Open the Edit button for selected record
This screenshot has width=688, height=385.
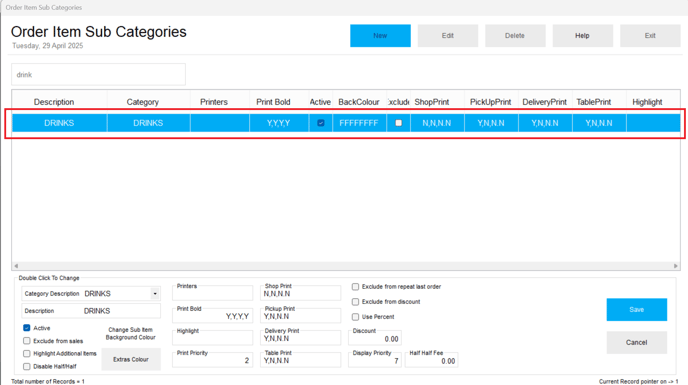pyautogui.click(x=448, y=36)
